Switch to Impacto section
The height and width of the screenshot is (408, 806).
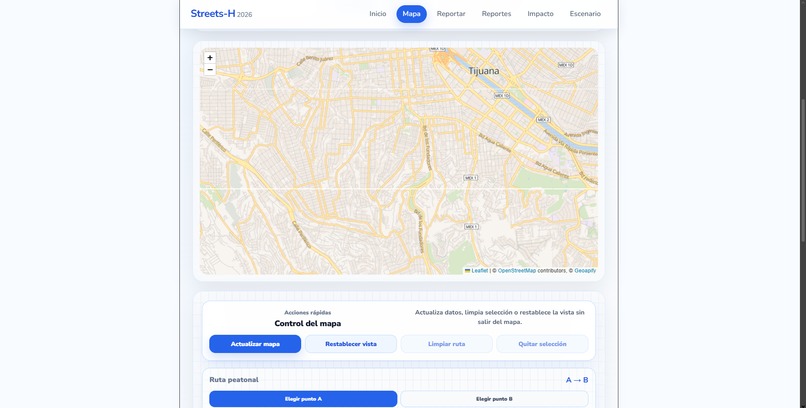click(540, 14)
